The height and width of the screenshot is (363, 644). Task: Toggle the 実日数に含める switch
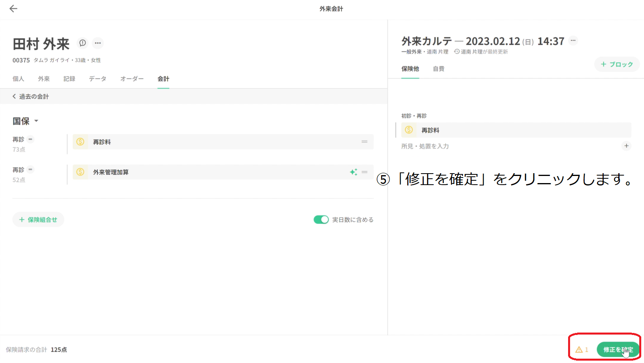coord(321,219)
